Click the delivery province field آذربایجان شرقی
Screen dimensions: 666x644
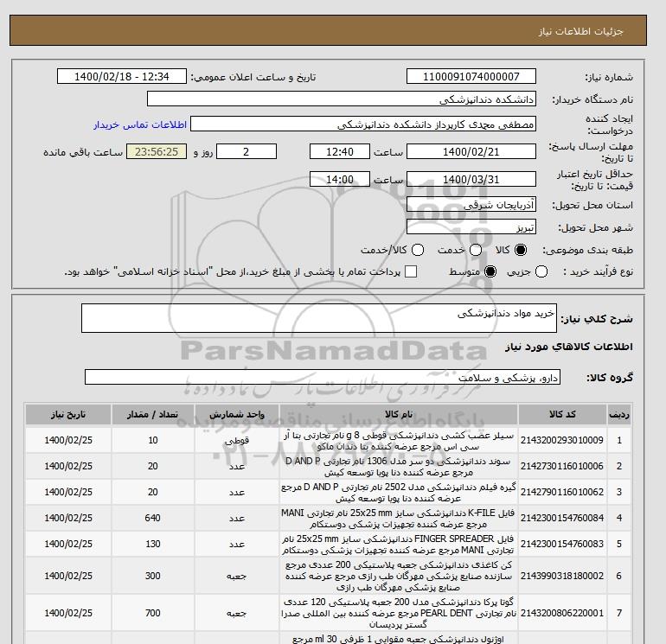pos(471,205)
